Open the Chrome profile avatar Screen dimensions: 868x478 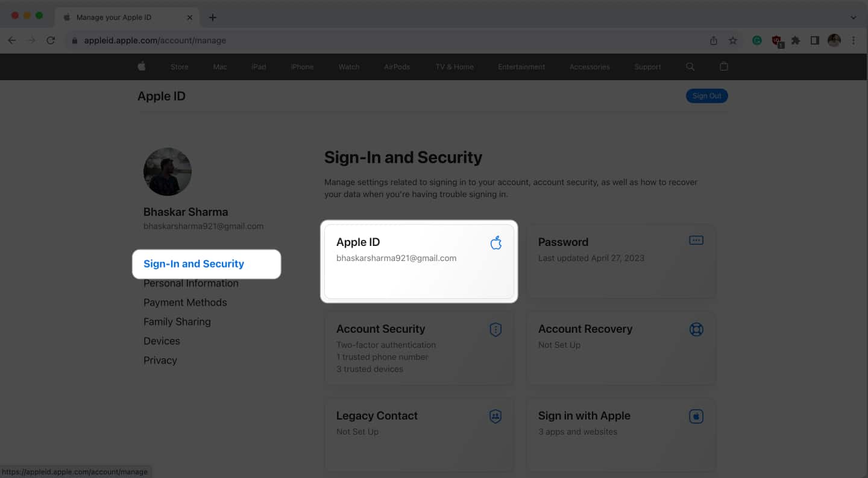tap(834, 40)
